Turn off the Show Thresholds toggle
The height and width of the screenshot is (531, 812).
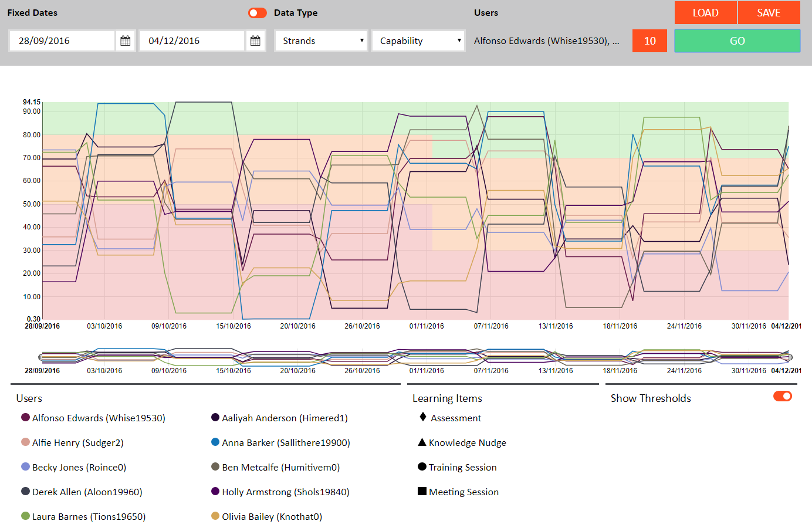pyautogui.click(x=782, y=397)
